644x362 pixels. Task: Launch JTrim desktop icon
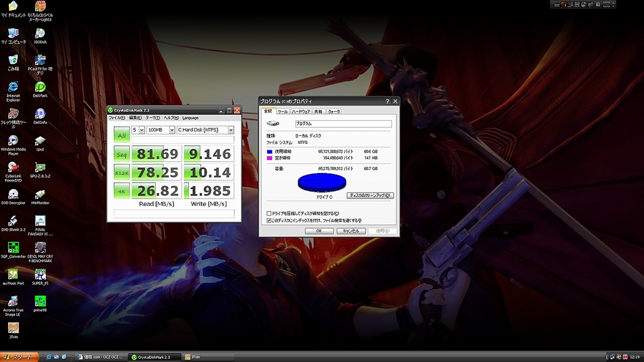[13, 331]
